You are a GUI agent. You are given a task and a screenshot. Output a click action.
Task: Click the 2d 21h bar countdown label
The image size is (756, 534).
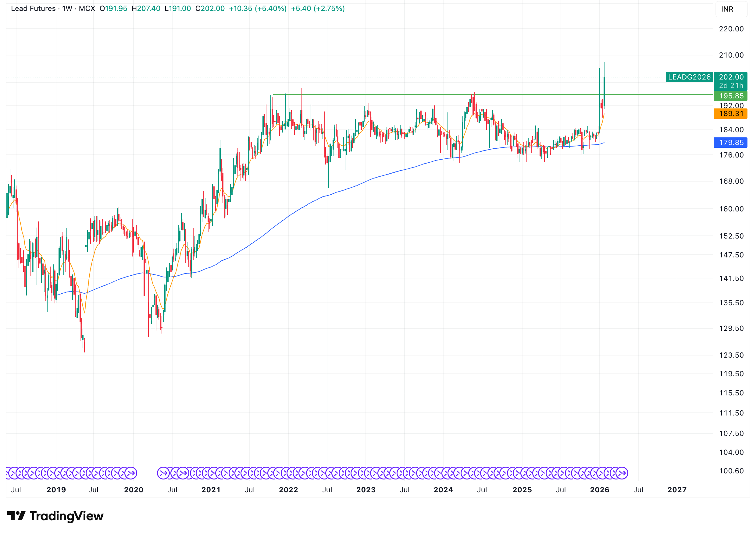coord(731,86)
